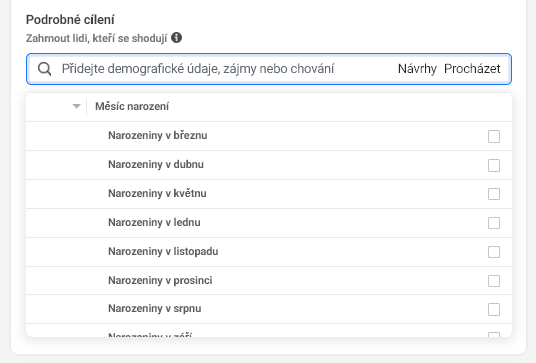The height and width of the screenshot is (363, 536).
Task: Pick the Narozeniny v dubnu list label
Action: coord(156,164)
